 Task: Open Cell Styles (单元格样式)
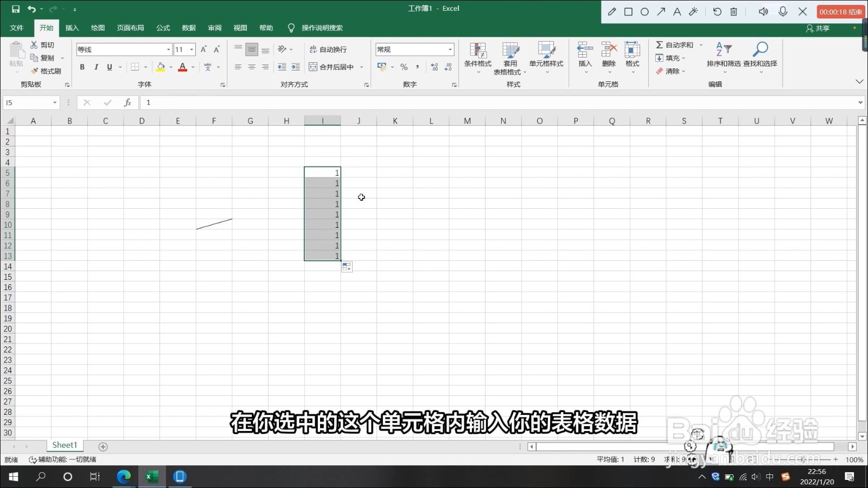(x=546, y=58)
